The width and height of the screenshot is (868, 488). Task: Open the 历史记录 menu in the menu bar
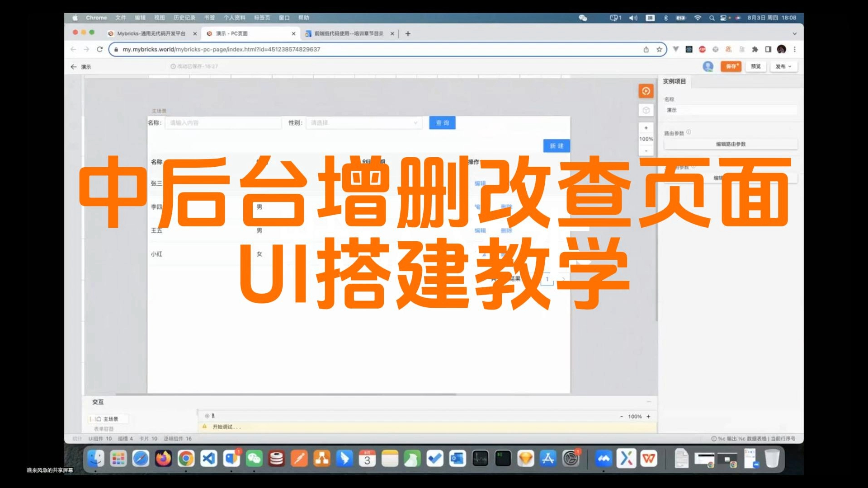[184, 17]
